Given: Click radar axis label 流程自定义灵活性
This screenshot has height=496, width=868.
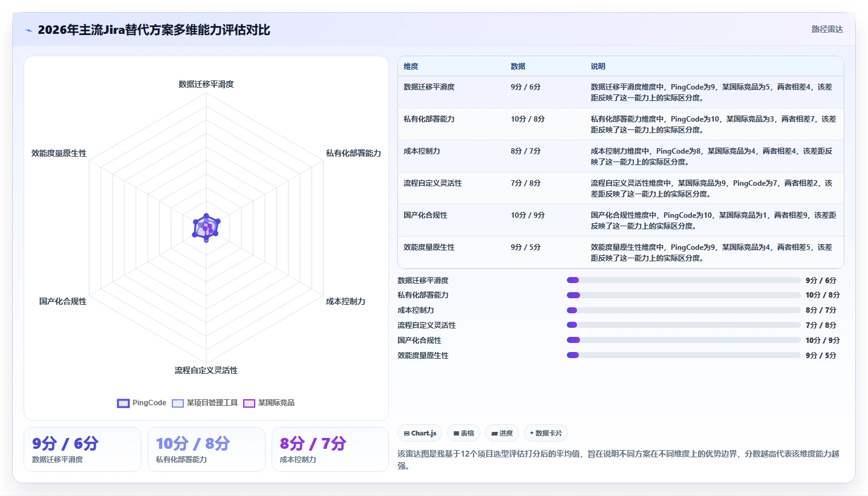Looking at the screenshot, I should 206,370.
